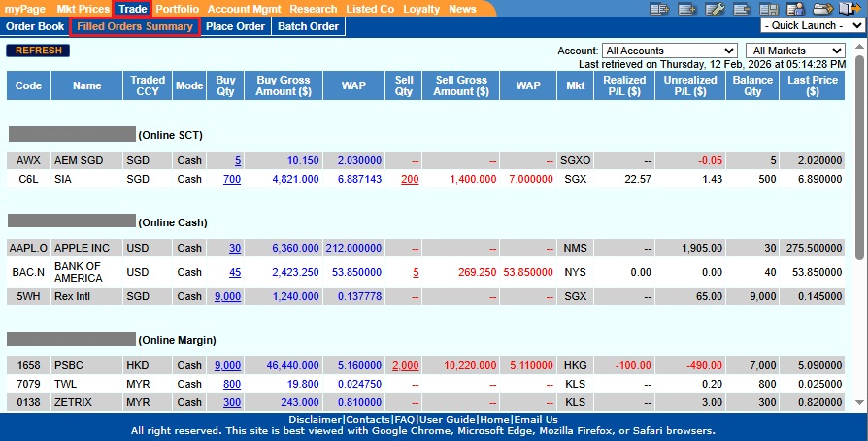Click the remove-list minus icon in toolbar

pyautogui.click(x=742, y=9)
